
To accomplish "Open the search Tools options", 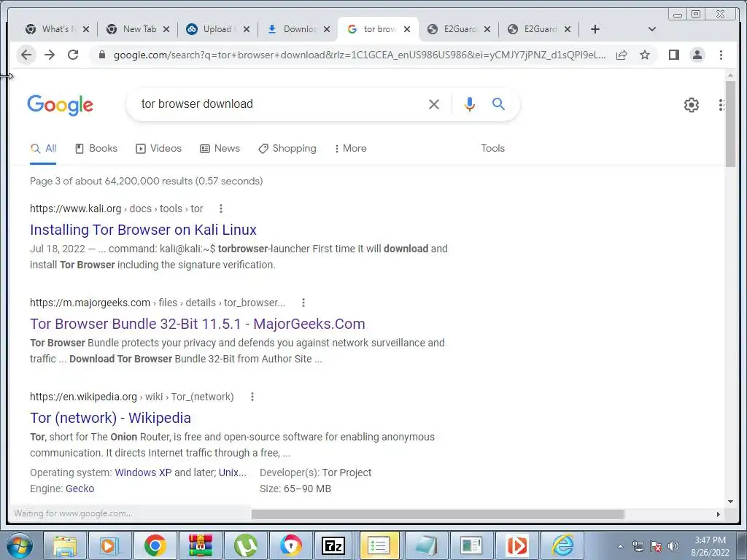I will click(x=492, y=149).
